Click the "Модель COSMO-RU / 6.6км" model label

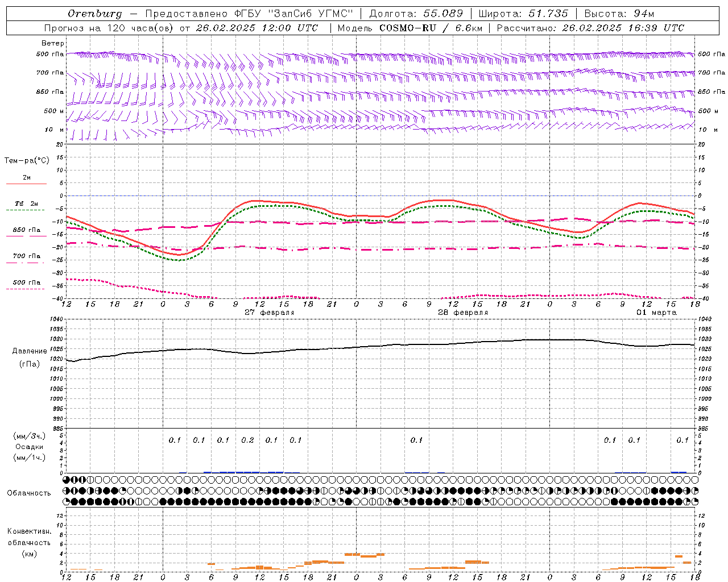coord(409,28)
